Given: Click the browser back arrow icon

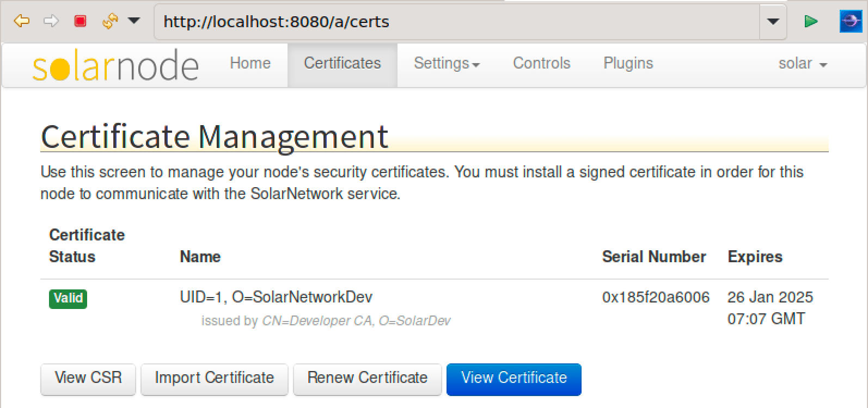Looking at the screenshot, I should [x=21, y=21].
